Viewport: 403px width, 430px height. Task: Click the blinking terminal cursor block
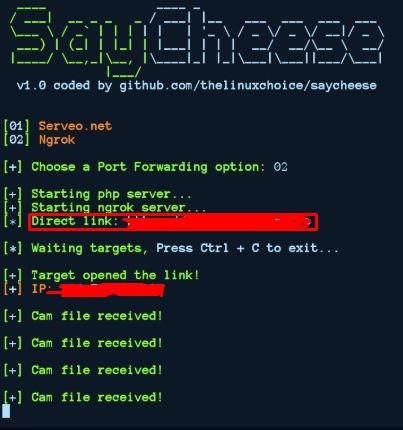tap(6, 411)
